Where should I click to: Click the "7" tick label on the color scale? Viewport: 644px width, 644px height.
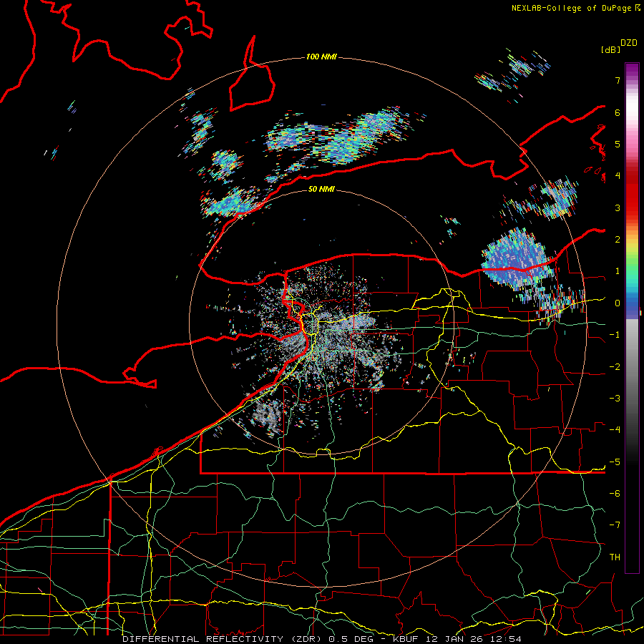[x=618, y=80]
